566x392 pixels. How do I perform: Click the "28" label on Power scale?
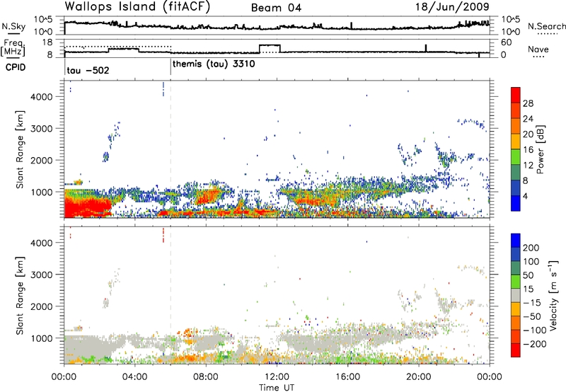(x=528, y=103)
